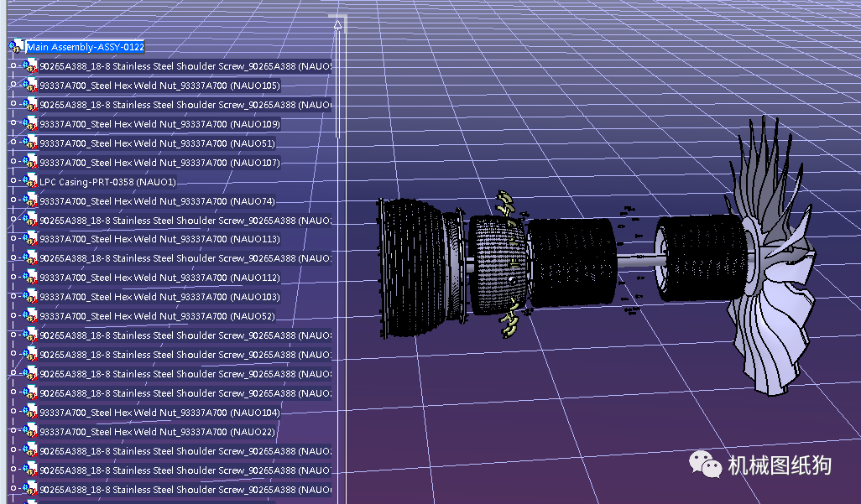Click the component icon beside Weld Nut NAUO22
The width and height of the screenshot is (861, 504).
click(x=29, y=432)
